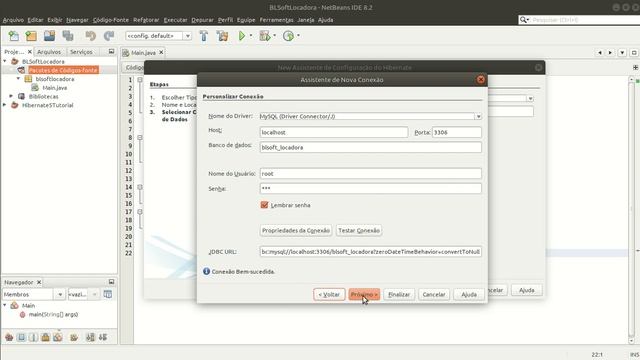Open the Run Project arrow dropdown

[251, 36]
